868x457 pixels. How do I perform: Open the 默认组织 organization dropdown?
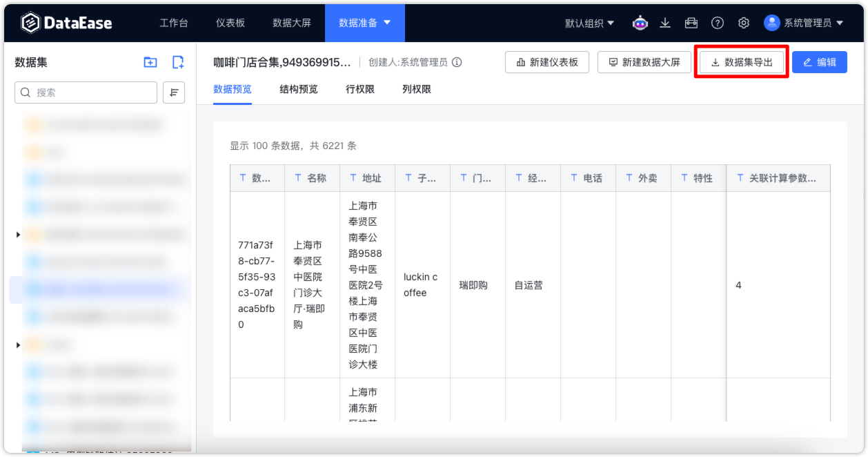click(588, 23)
